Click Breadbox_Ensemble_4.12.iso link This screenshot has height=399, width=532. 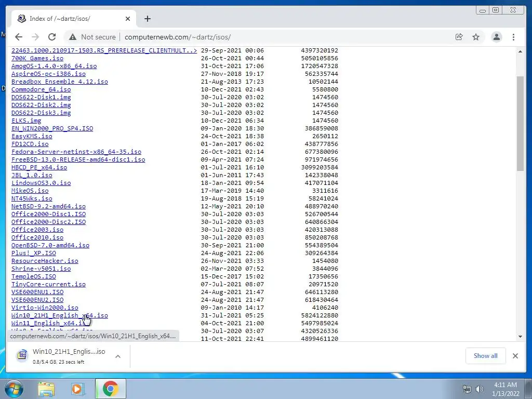[60, 82]
